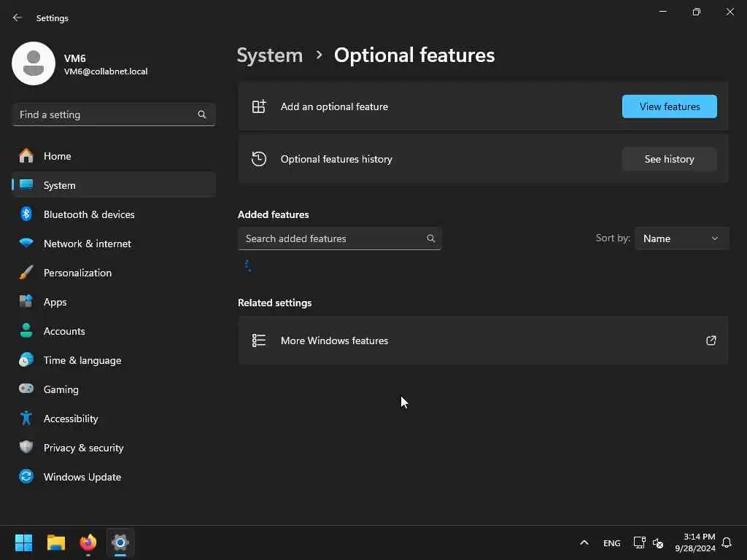Screen dimensions: 747x560
Task: Open Windows Update settings
Action: point(113,477)
